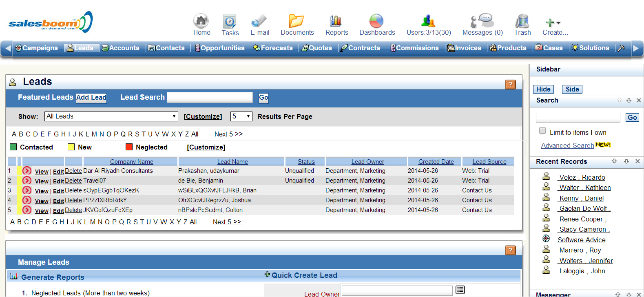Click the red arrow icon for Dar Al Riyadh row
Screen dimensions: 644x297
click(27, 171)
